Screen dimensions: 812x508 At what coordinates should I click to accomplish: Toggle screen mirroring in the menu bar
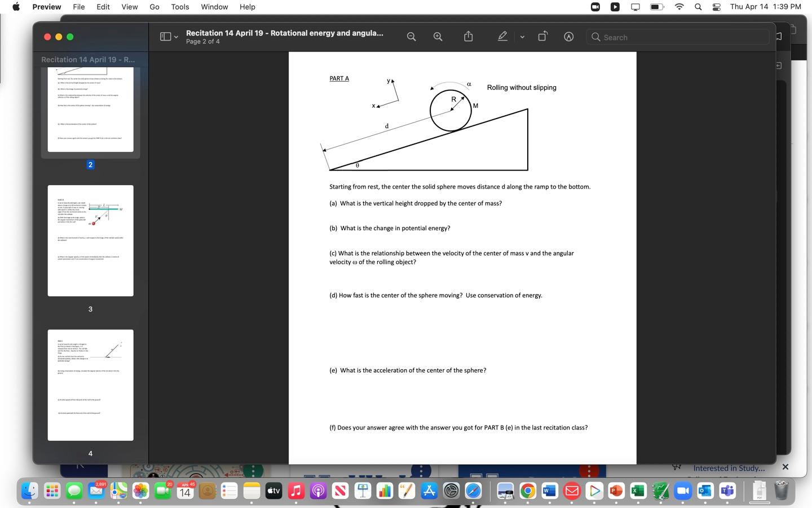(636, 7)
